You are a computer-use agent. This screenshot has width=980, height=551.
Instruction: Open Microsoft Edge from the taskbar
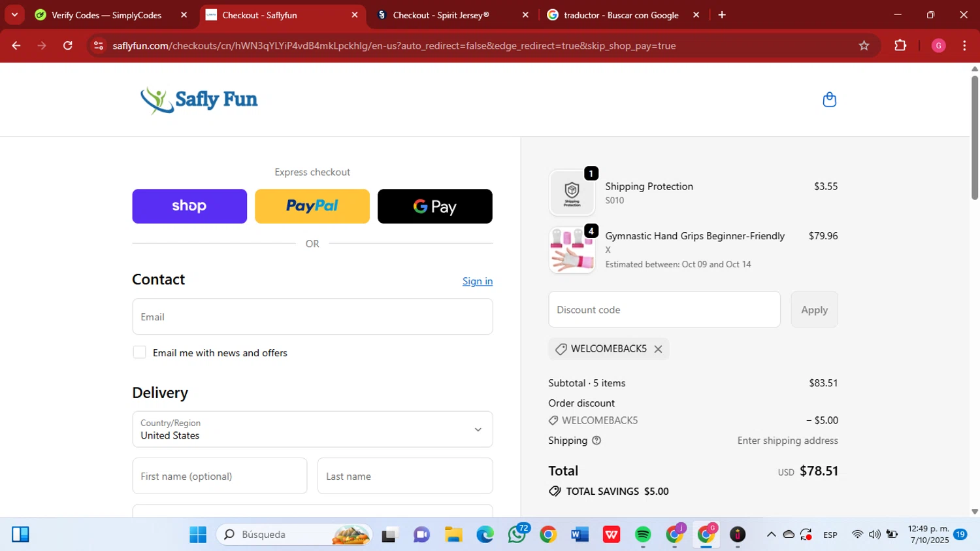[x=485, y=535]
